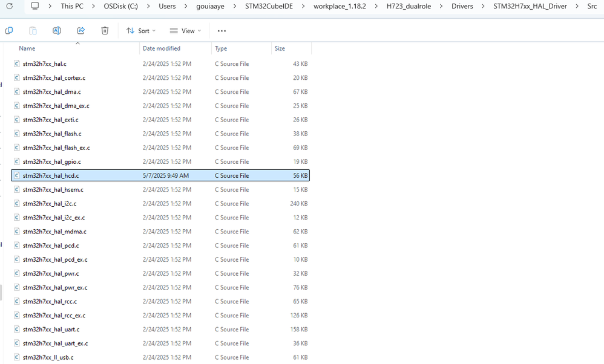The width and height of the screenshot is (604, 364).
Task: Select file stm32h7xx_hal_gpio.c
Action: 160,161
